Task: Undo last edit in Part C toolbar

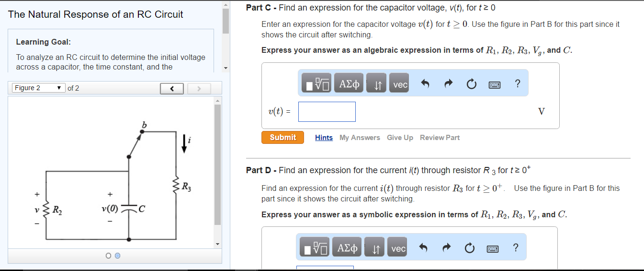Action: 425,84
